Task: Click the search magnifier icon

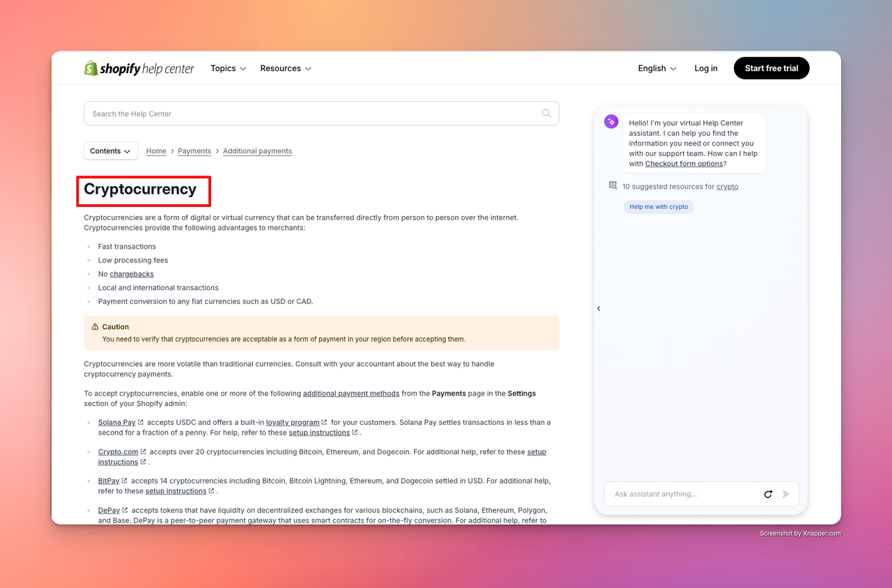Action: coord(546,114)
